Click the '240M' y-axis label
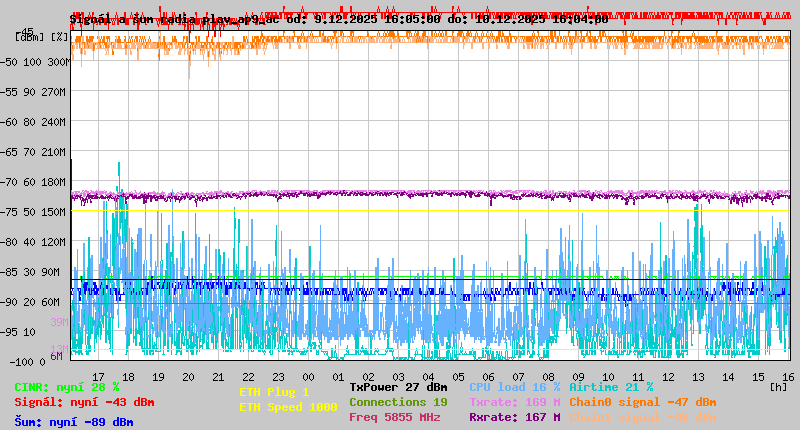This screenshot has height=430, width=800. (54, 122)
